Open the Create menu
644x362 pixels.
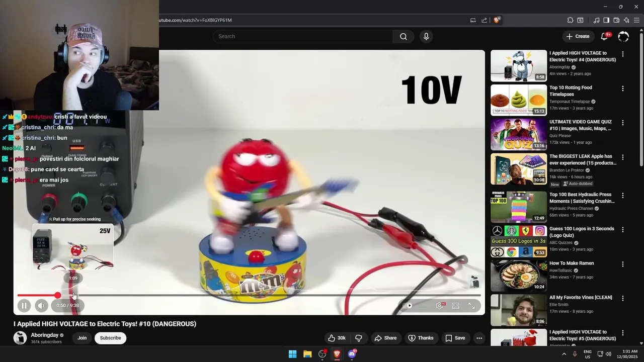coord(578,36)
